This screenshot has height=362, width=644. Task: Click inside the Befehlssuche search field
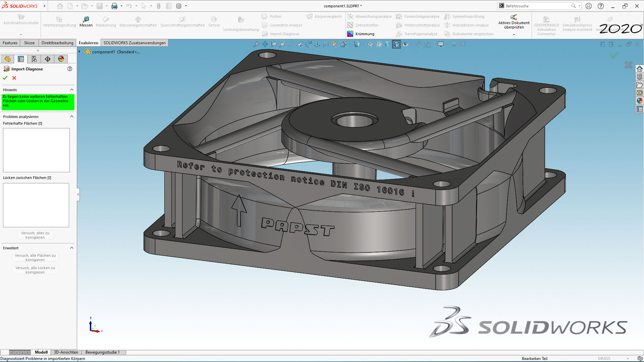click(x=537, y=6)
